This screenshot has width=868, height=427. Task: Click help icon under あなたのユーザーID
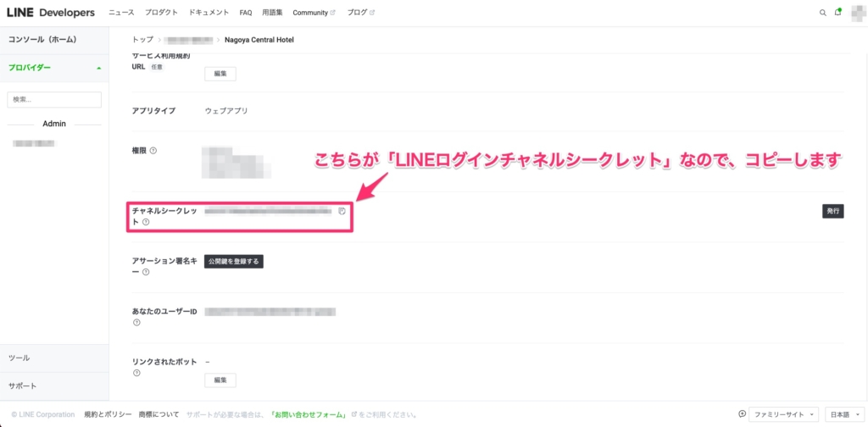coord(136,323)
